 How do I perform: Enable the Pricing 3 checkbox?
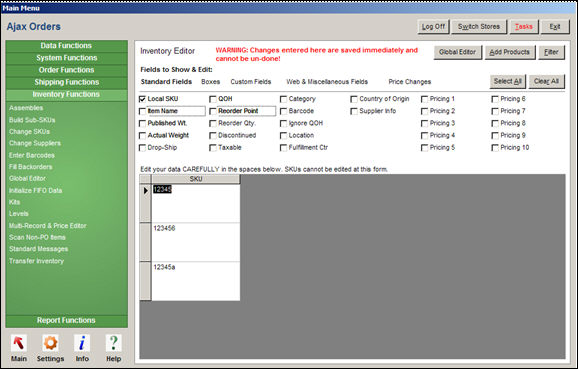[x=425, y=123]
